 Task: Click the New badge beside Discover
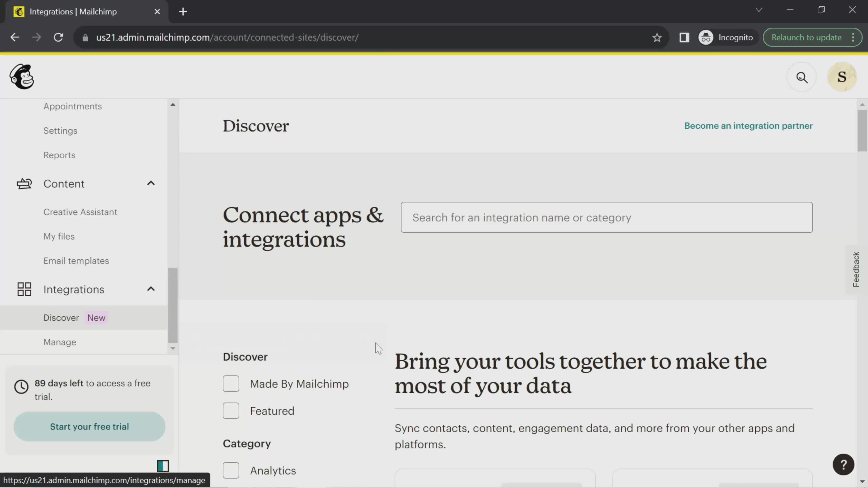coord(96,318)
